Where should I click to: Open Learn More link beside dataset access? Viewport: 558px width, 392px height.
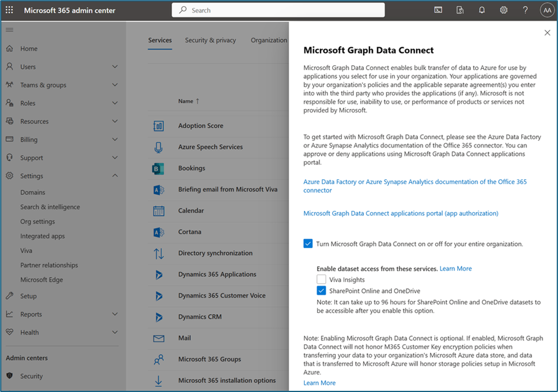[455, 269]
